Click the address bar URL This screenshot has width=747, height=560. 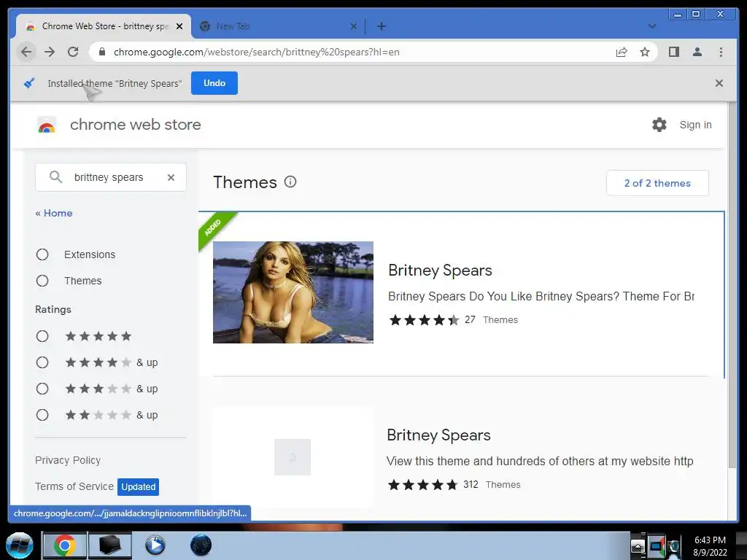pos(256,52)
